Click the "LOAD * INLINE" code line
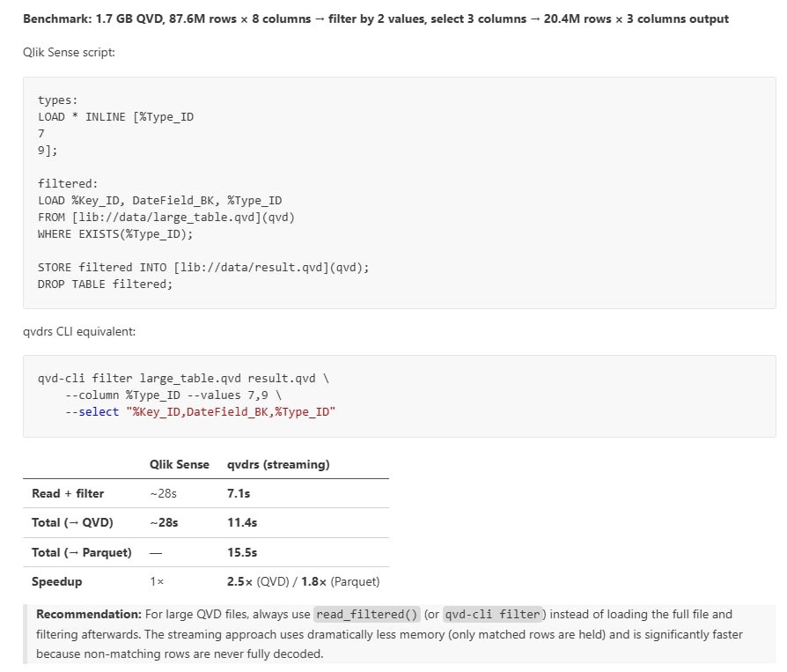787x672 pixels. point(115,116)
